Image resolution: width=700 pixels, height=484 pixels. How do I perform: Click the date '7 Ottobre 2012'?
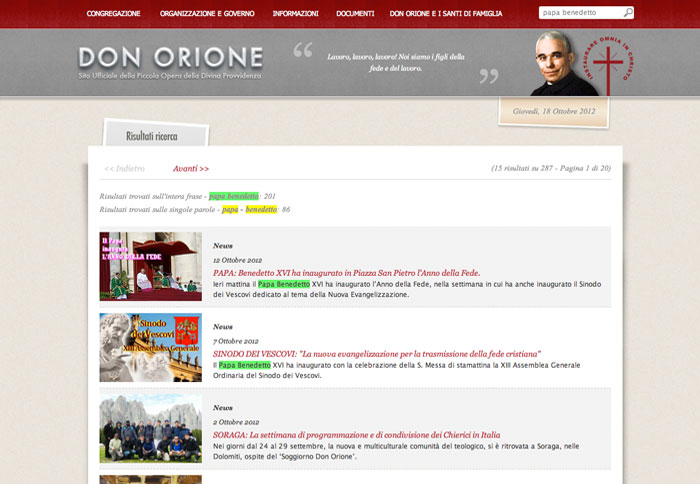236,341
